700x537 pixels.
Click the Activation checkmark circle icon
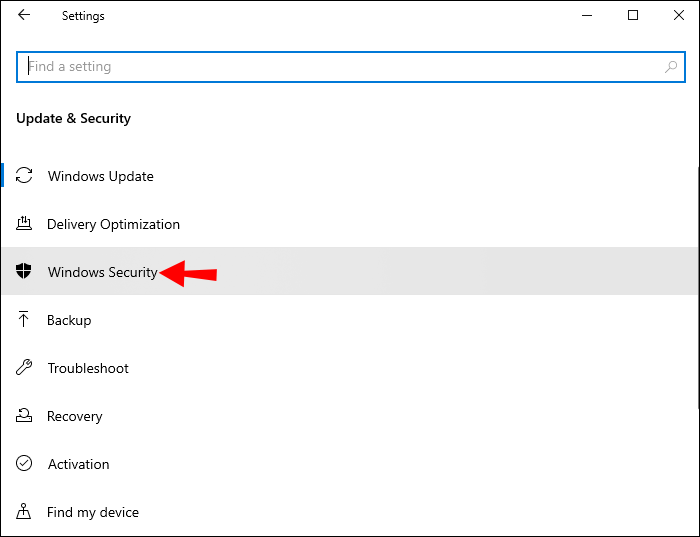coord(25,464)
